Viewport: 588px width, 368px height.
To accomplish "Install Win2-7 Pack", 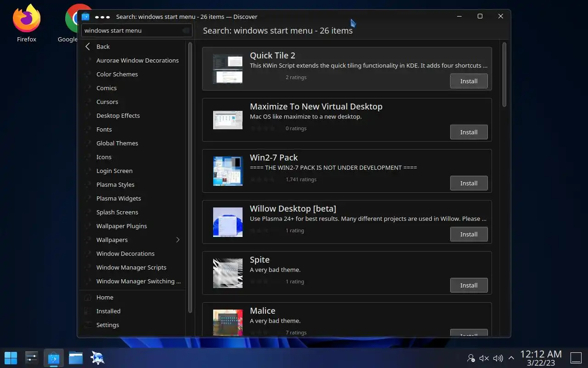I will (x=469, y=183).
